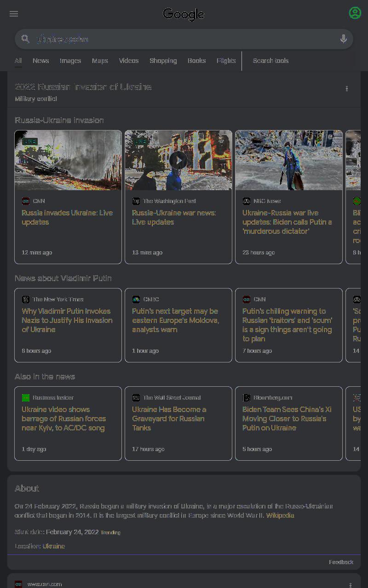Click the Ukraine location link
This screenshot has width=368, height=588.
54,546
